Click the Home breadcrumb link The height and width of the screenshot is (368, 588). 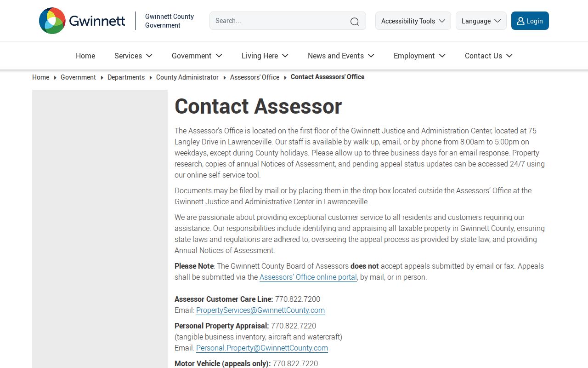pyautogui.click(x=40, y=77)
